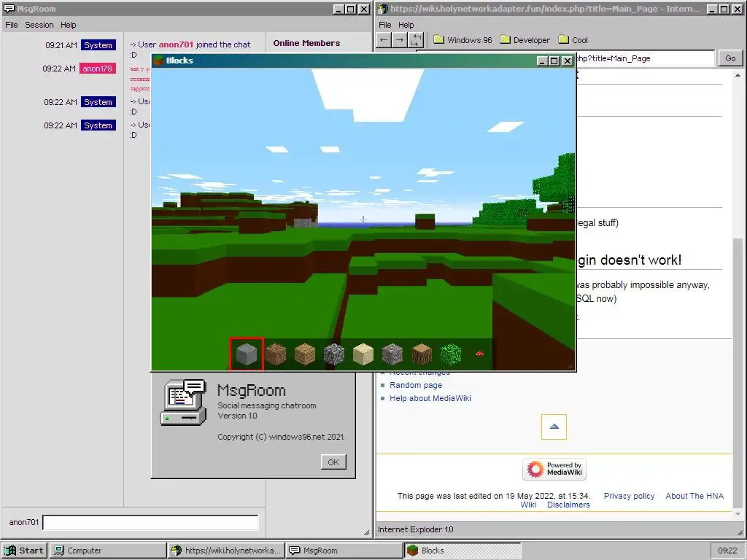Select the cobblestone block in the hotbar
The image size is (747, 560).
[x=334, y=354]
